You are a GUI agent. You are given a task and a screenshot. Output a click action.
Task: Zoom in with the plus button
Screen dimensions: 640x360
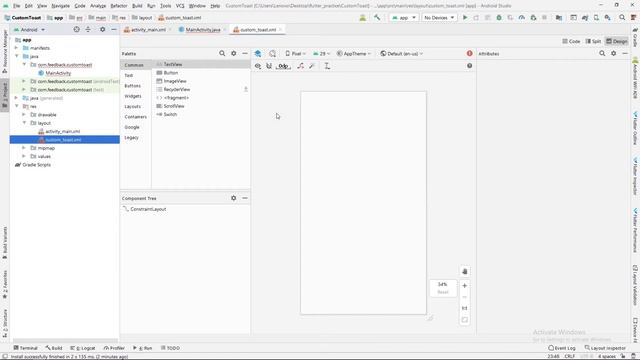[464, 286]
